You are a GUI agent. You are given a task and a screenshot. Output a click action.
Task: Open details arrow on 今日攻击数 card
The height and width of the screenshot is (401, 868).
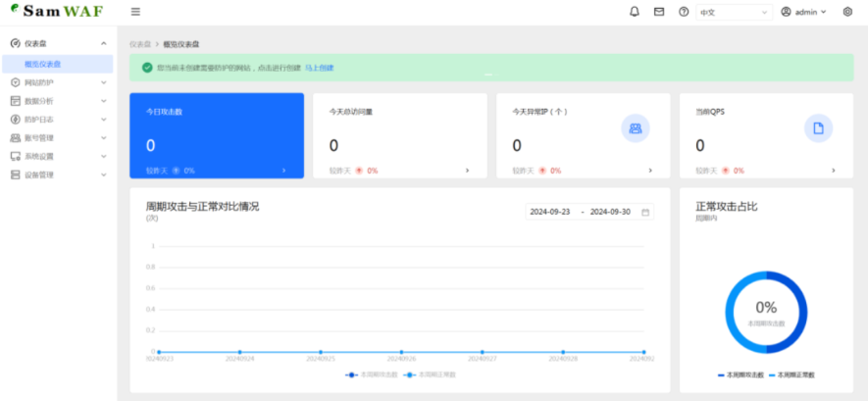pos(284,171)
